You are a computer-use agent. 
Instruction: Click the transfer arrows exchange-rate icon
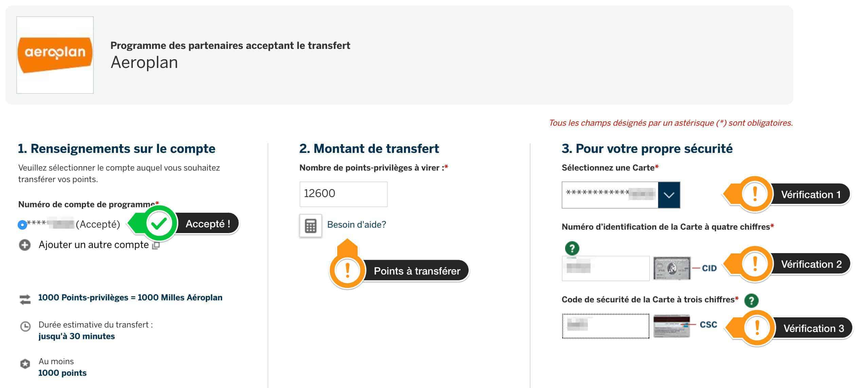(25, 299)
